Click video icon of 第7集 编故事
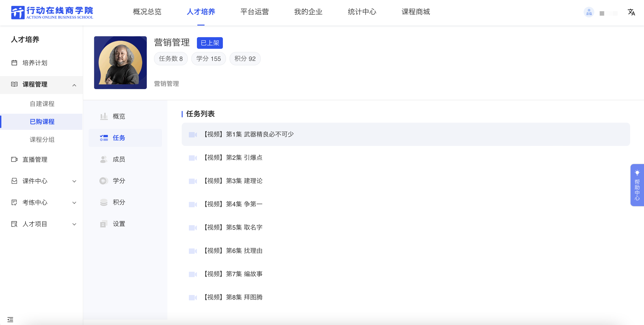This screenshot has width=644, height=325. click(193, 274)
